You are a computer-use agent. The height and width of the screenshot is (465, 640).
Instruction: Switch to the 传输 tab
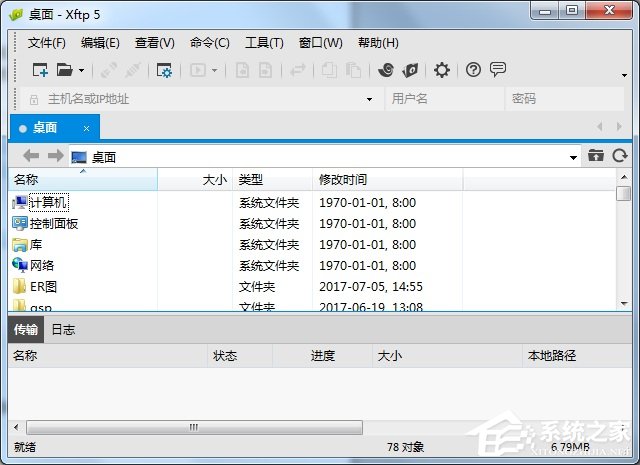tap(26, 329)
